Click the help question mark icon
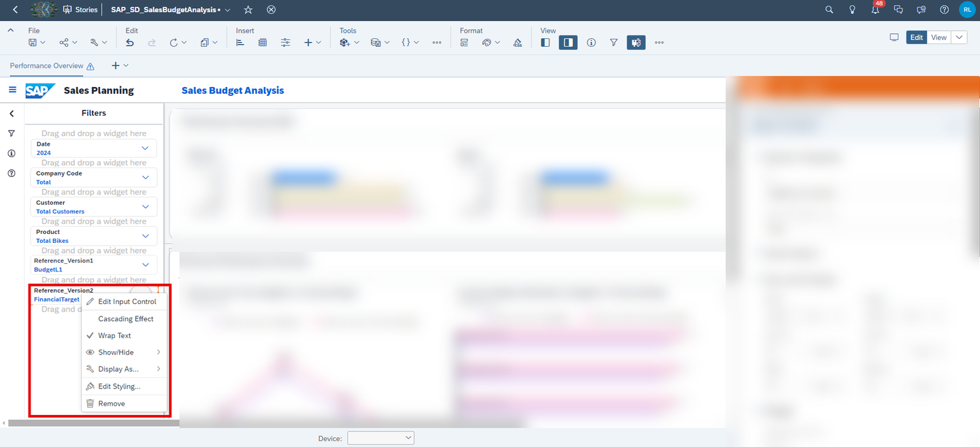The image size is (980, 447). point(944,10)
